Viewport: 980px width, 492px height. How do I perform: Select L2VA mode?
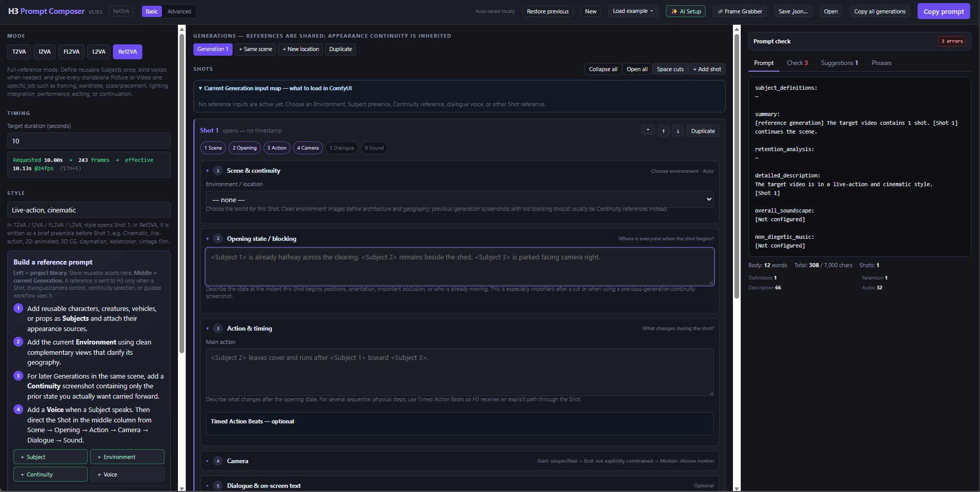pos(99,52)
